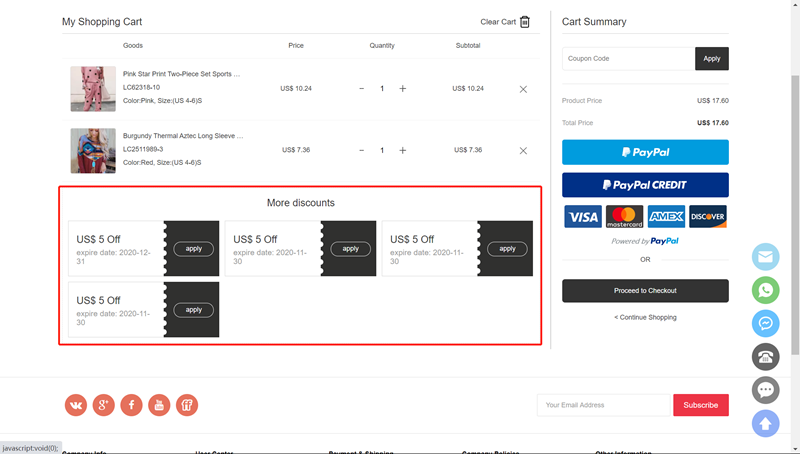
Task: Open the YouTube social icon
Action: click(x=159, y=405)
